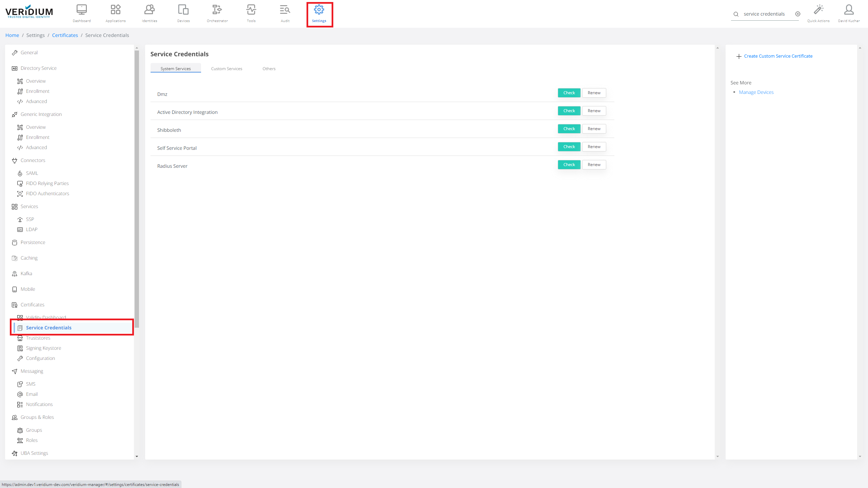Open Truststores in the settings sidebar
Image resolution: width=868 pixels, height=488 pixels.
[38, 338]
